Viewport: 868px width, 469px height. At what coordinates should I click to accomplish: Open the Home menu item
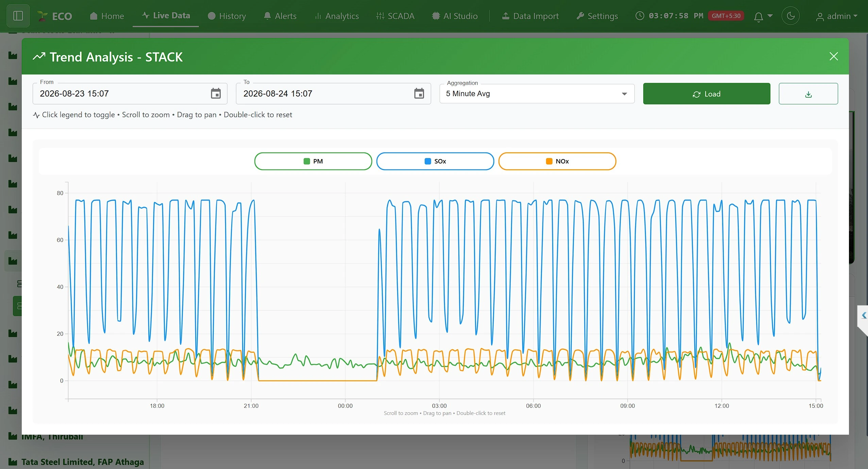click(107, 16)
